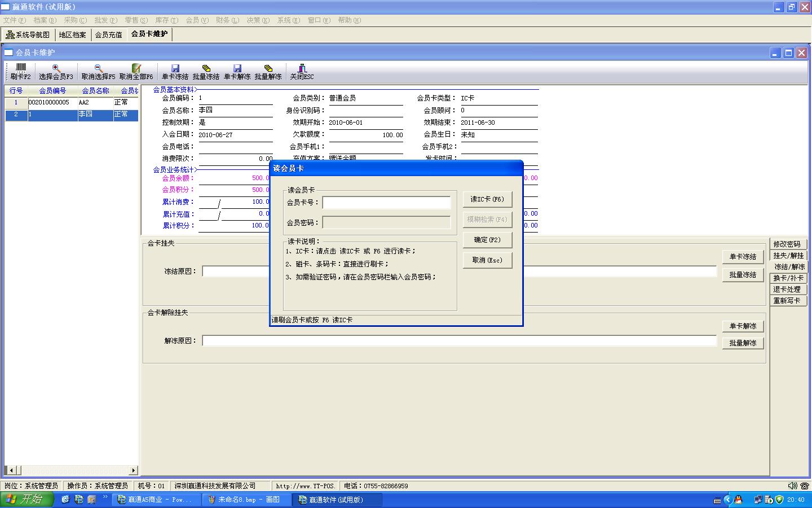The width and height of the screenshot is (812, 508).
Task: Click the 取消全部F6 toolbar icon
Action: 136,68
